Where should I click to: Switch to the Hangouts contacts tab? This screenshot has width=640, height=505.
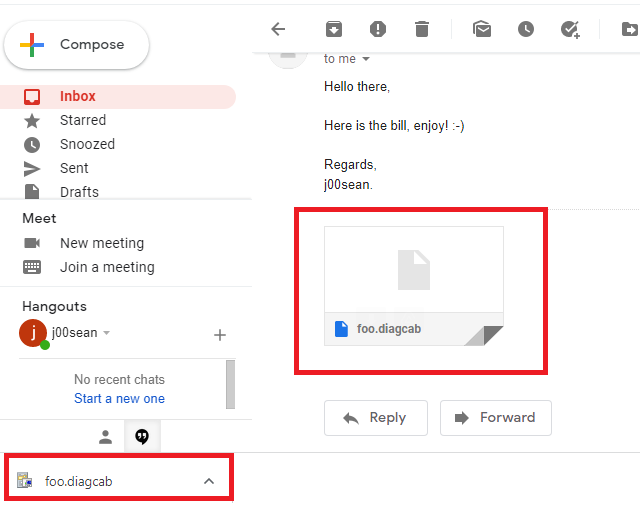[105, 436]
